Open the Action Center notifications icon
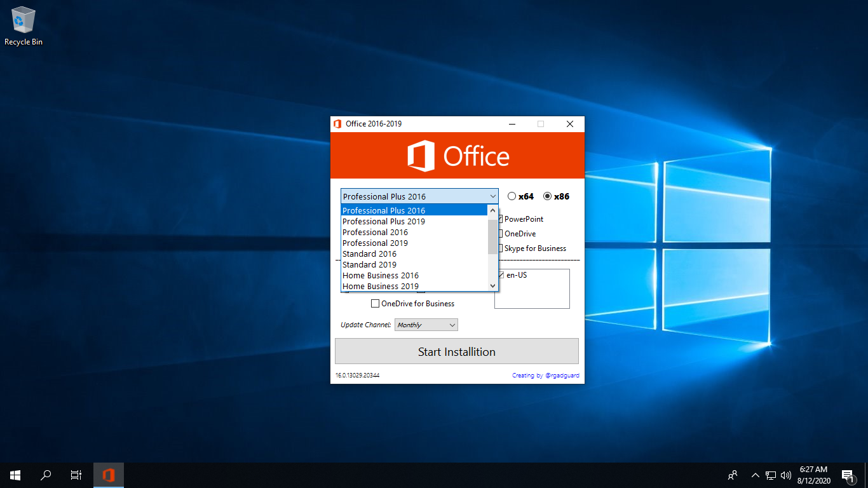868x488 pixels. click(x=847, y=475)
